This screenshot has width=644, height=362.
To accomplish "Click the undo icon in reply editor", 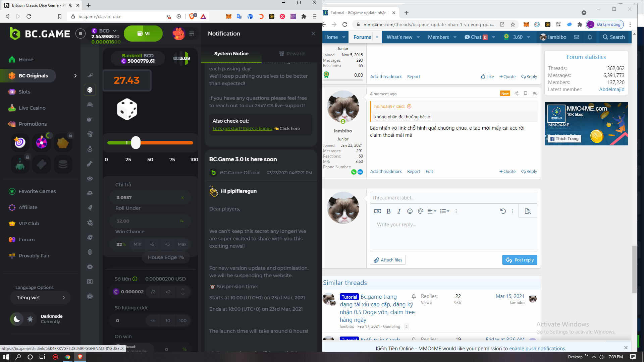I will [x=503, y=211].
